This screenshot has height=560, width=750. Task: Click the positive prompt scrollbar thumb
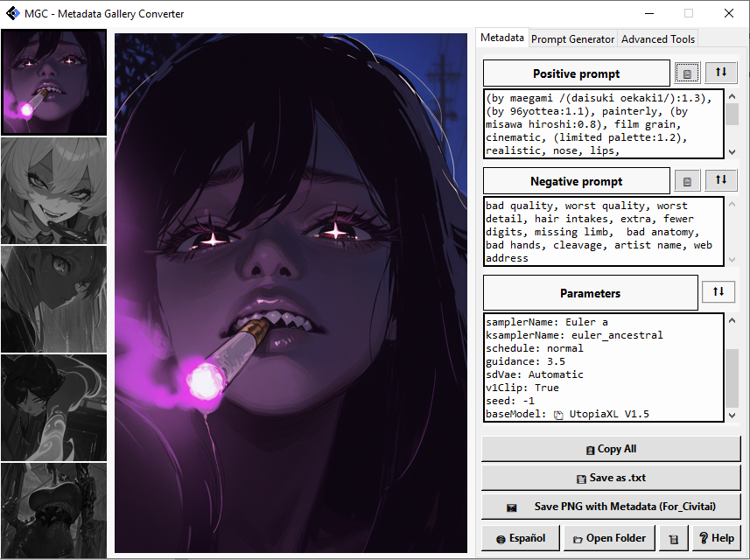point(732,115)
